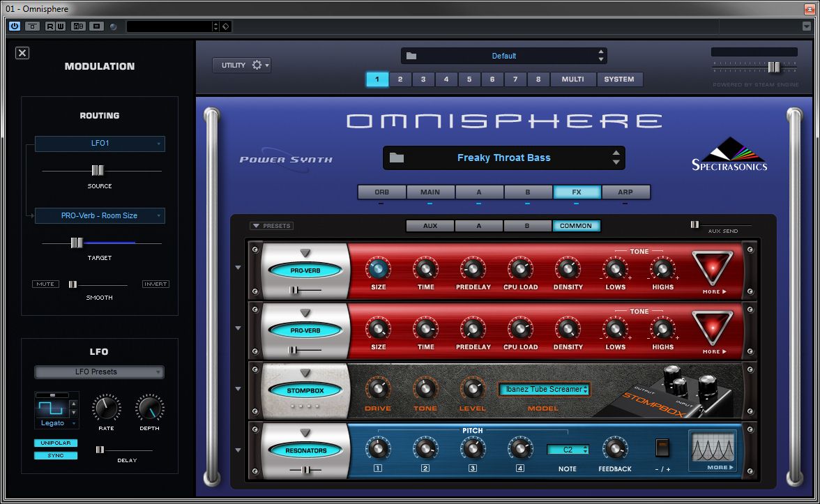820x504 pixels.
Task: Toggle the host Write automation W button
Action: click(61, 26)
